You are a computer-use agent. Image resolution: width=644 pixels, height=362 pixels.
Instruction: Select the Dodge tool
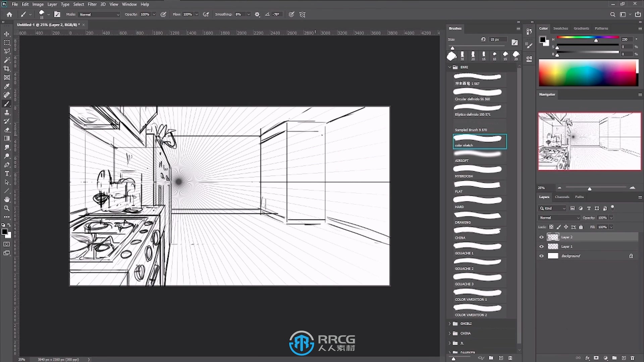tap(7, 156)
